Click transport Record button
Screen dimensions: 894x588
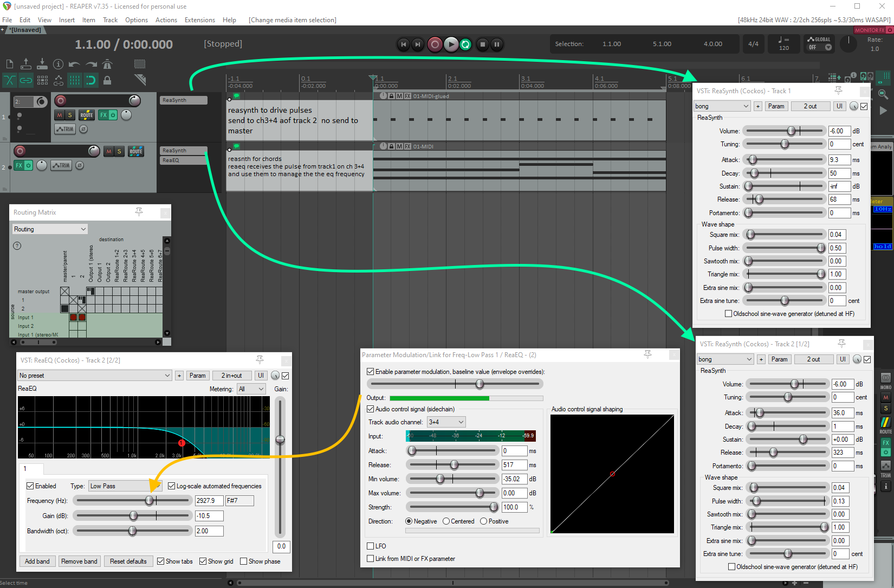(435, 44)
